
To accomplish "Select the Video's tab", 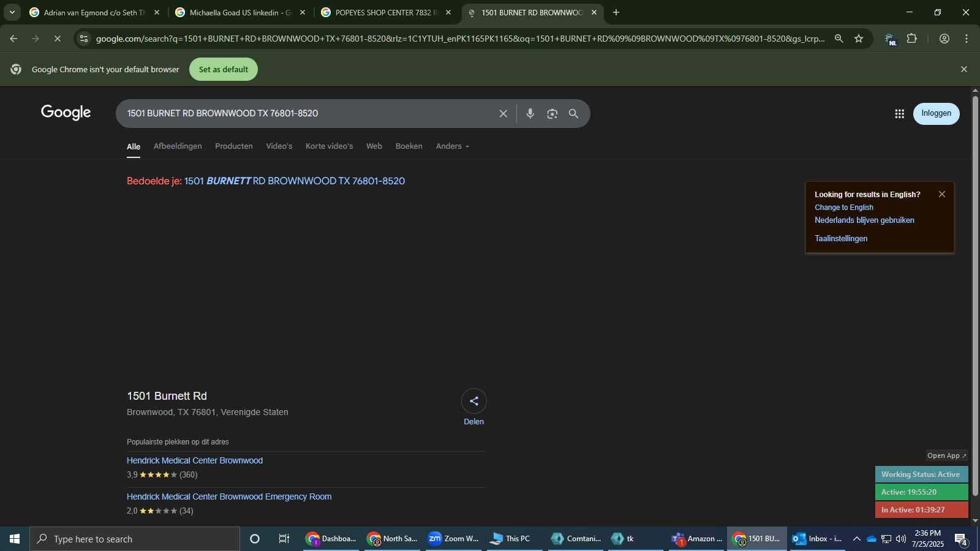I will click(279, 146).
